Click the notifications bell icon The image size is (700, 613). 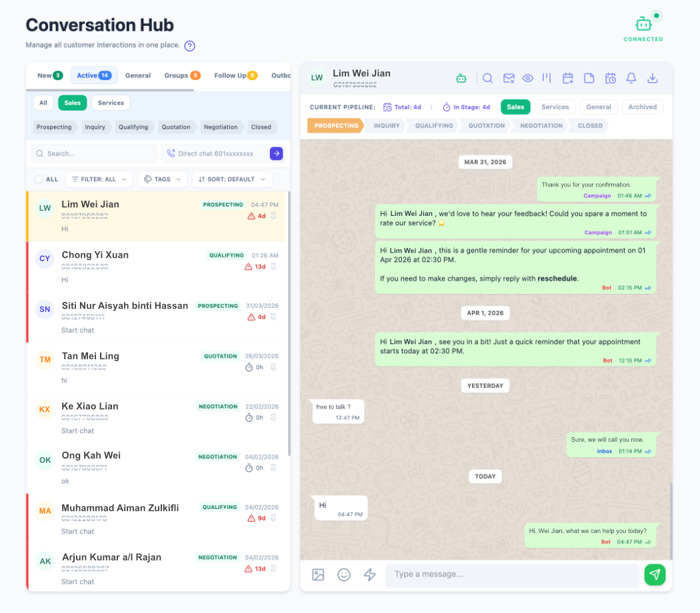[631, 78]
